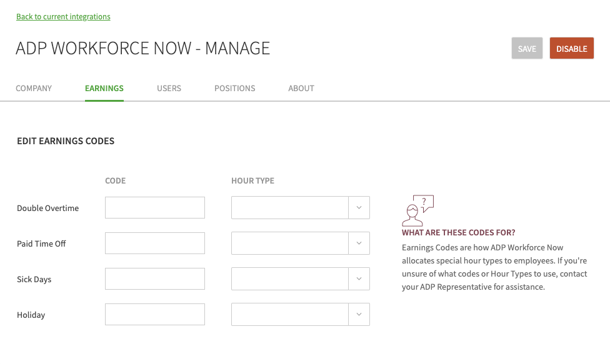
Task: Open the Users tab
Action: click(169, 88)
